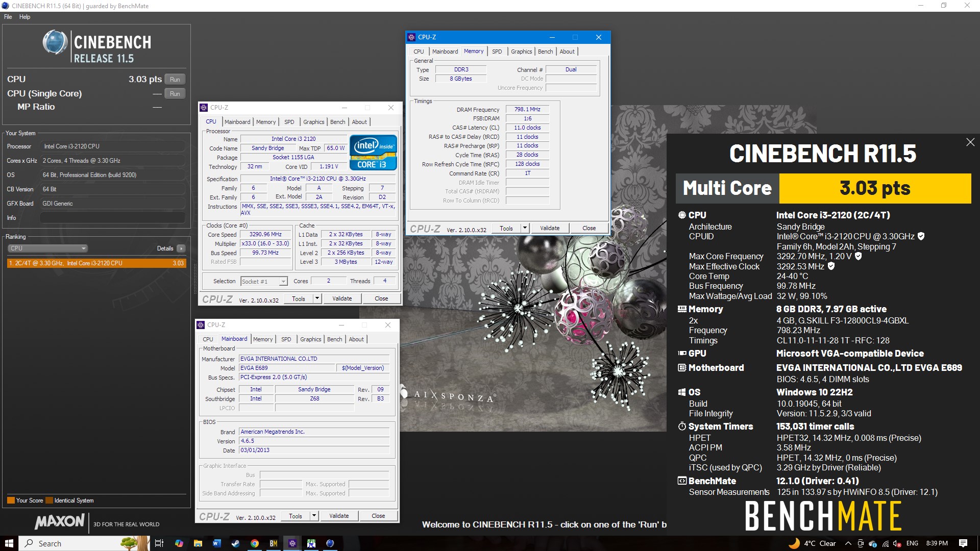Click Close button in CPU-Z processor window
This screenshot has width=980, height=551.
381,298
